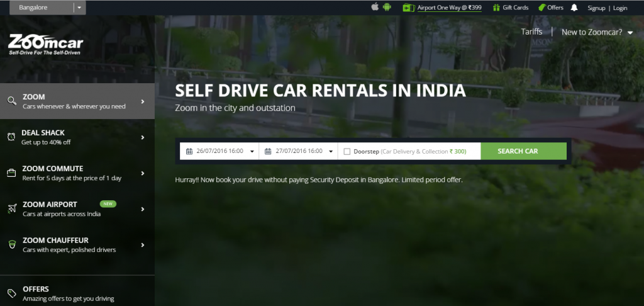
Task: Open the Offers link in top bar
Action: coord(555,8)
